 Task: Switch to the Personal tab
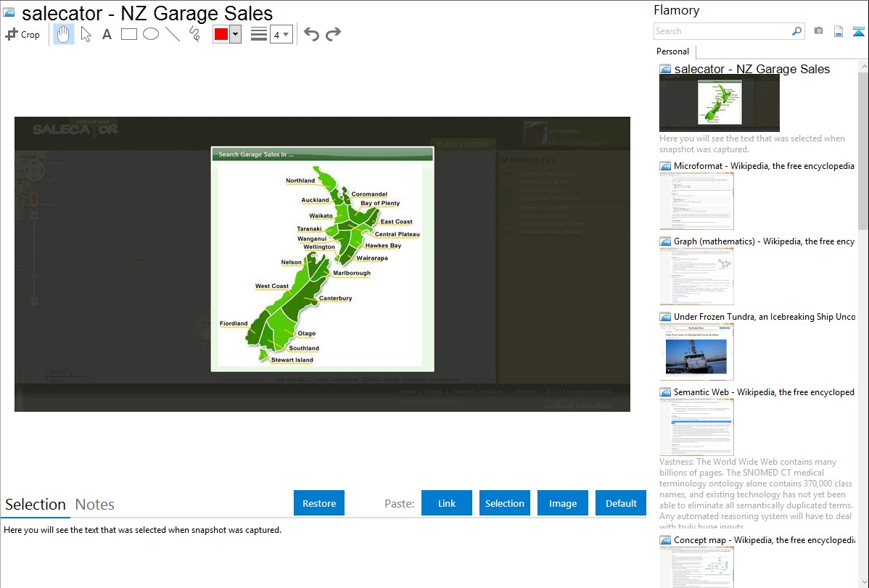(673, 51)
